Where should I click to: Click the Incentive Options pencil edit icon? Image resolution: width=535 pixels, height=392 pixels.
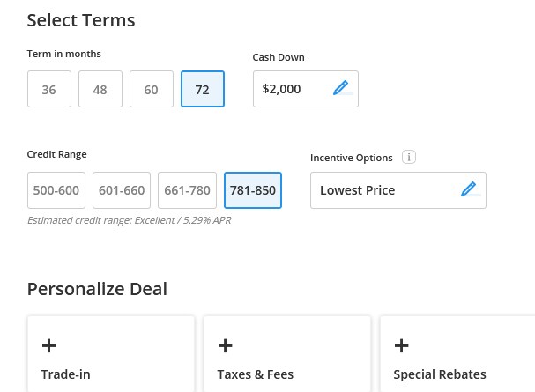[469, 189]
